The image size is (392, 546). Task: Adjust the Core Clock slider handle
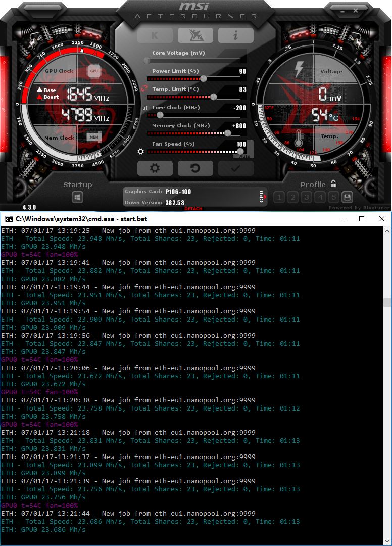160,115
